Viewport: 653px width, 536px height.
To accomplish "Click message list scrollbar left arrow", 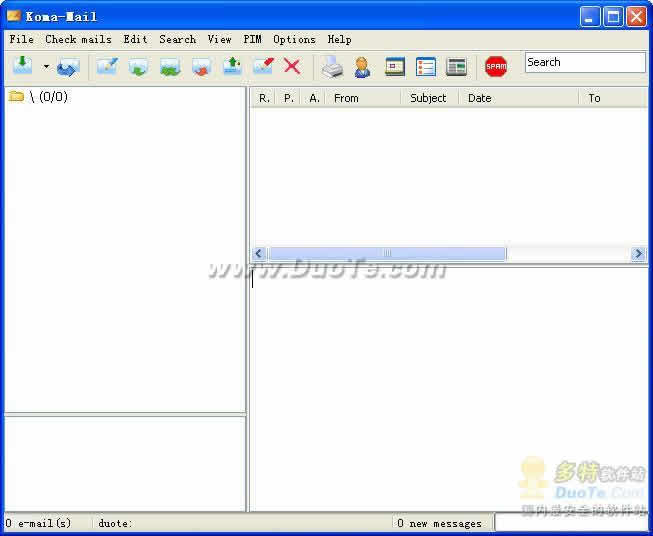I will (258, 254).
